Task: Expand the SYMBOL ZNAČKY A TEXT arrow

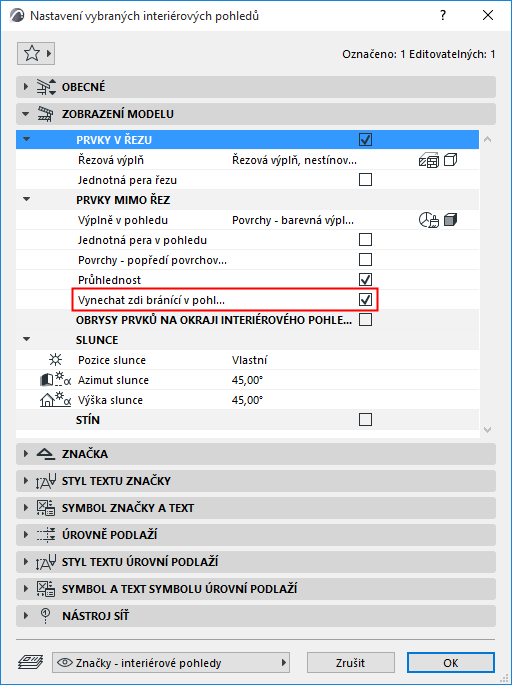Action: (x=25, y=508)
